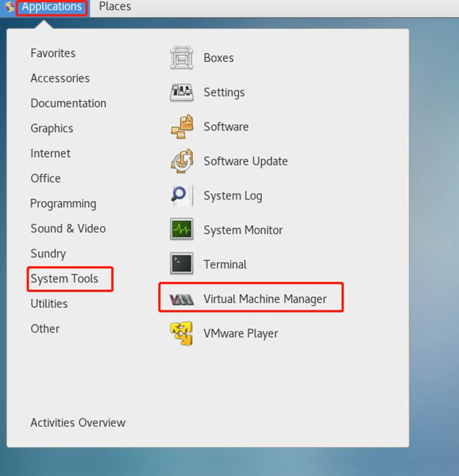459x476 pixels.
Task: Open the System Log magnifier icon
Action: click(x=182, y=195)
